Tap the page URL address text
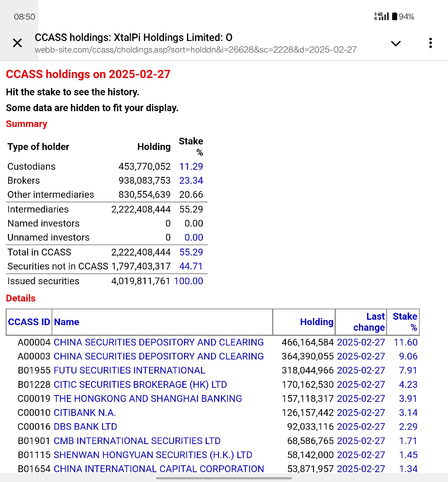 pyautogui.click(x=196, y=50)
